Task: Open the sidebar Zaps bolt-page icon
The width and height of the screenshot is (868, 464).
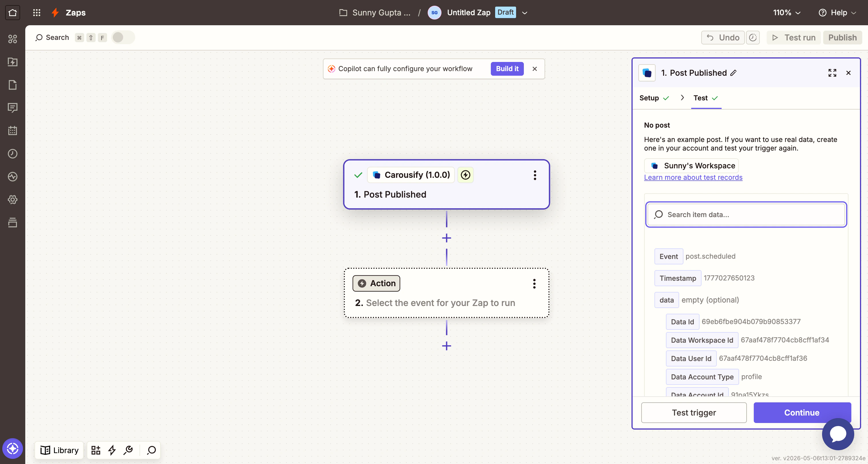Action: click(x=12, y=62)
